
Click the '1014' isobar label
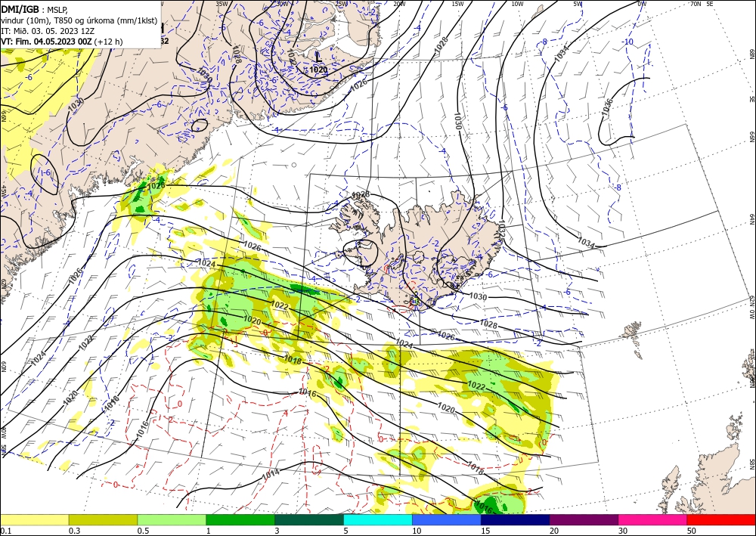271,474
